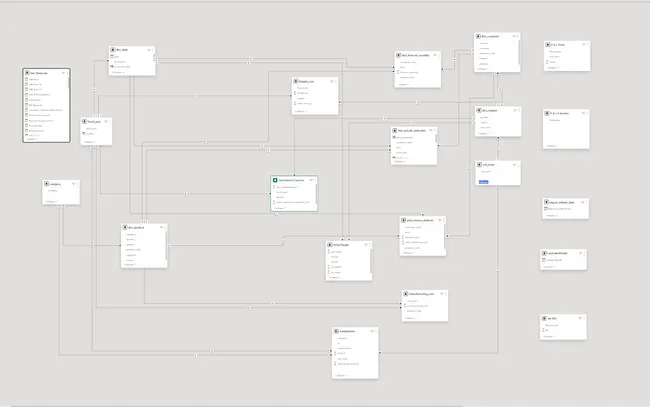Toggle visibility eye on report_refresh_date table
Screen dimensions: 650x407
[x=582, y=202]
